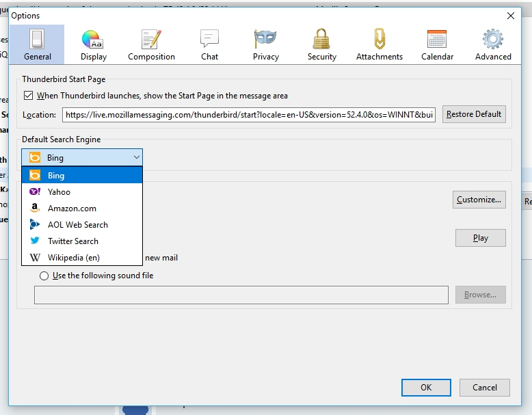
Task: Close the Options dialog
Action: pyautogui.click(x=511, y=16)
